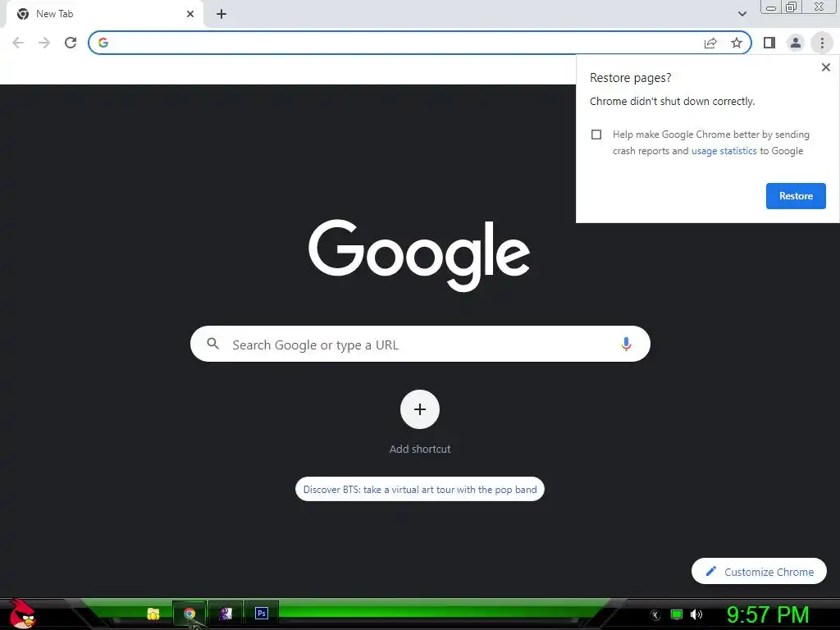The height and width of the screenshot is (630, 840).
Task: Open a new tab with the plus button
Action: click(221, 14)
